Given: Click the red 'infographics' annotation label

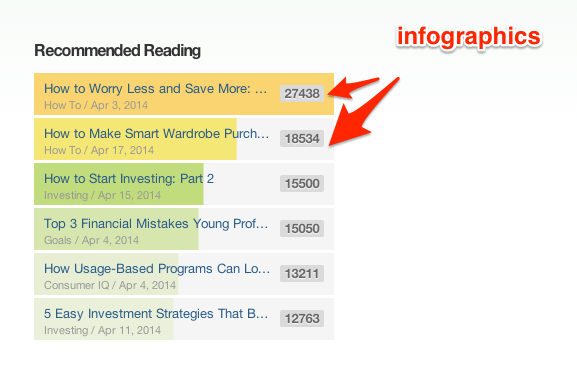Looking at the screenshot, I should (x=469, y=37).
